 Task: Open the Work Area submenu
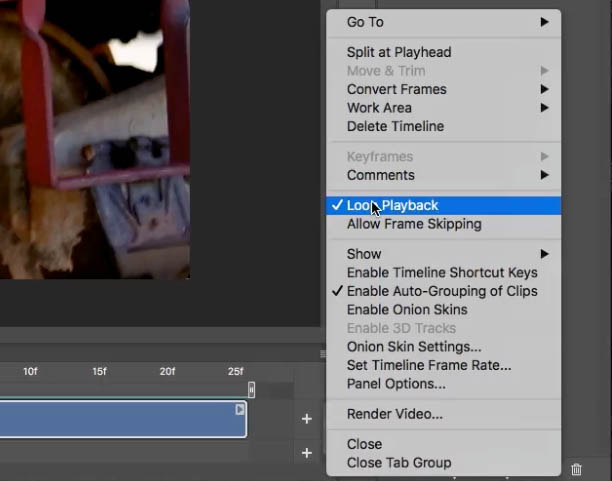point(443,108)
